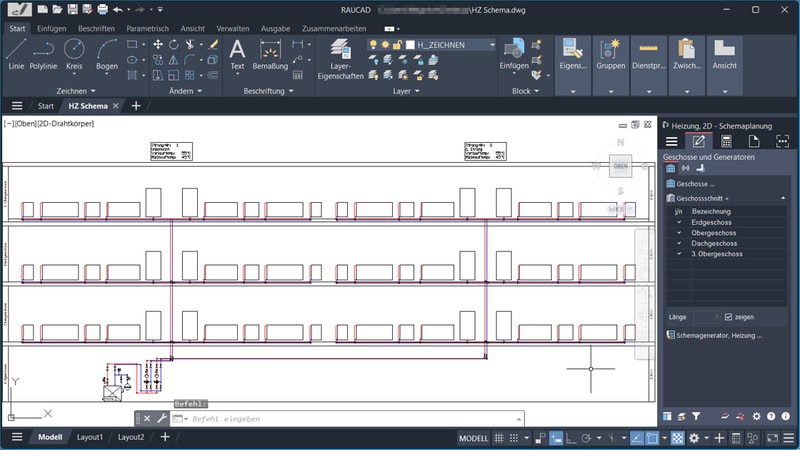Choose the Polylinie tool
The image size is (800, 450).
(x=43, y=52)
